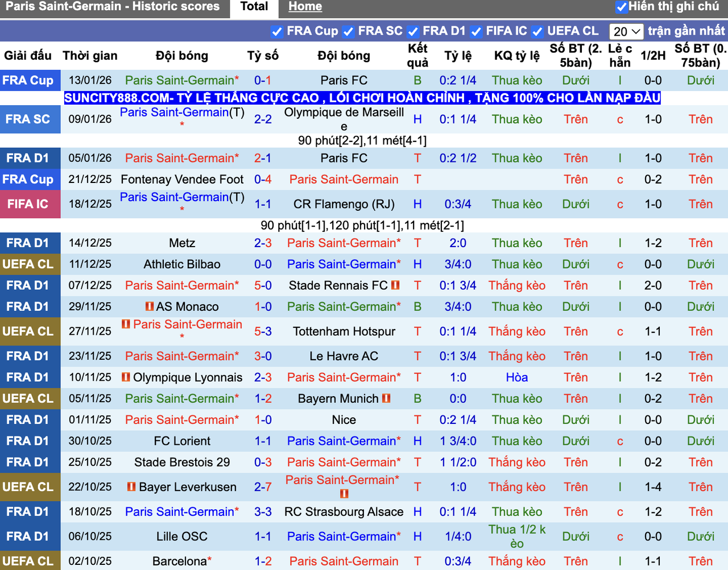The image size is (728, 570).
Task: Toggle the FIFA IC filter checkbox
Action: [x=477, y=31]
